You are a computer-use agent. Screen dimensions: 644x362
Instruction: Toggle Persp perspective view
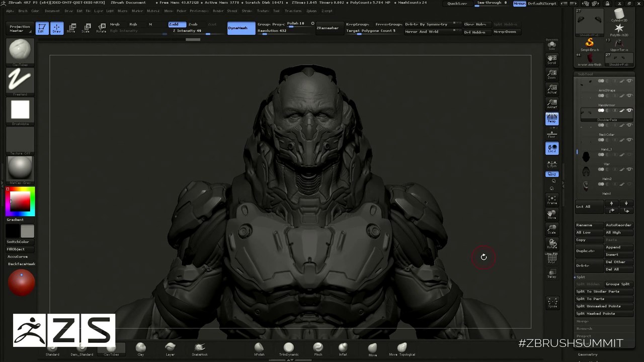click(x=552, y=119)
